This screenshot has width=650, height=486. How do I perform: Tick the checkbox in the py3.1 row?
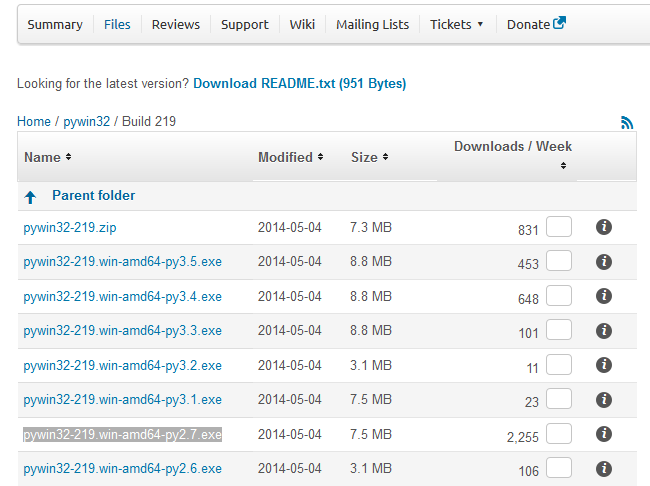[x=559, y=399]
